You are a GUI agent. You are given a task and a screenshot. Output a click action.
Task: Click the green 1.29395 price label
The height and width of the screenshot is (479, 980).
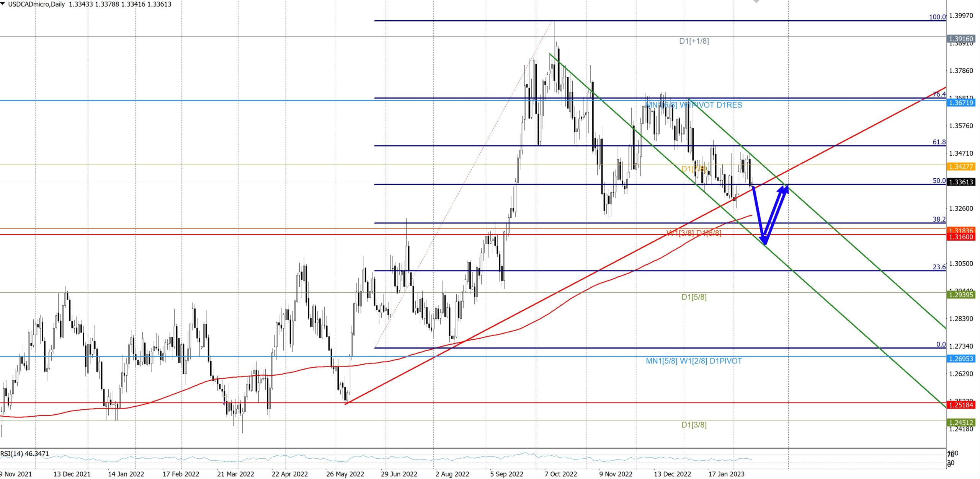coord(961,295)
